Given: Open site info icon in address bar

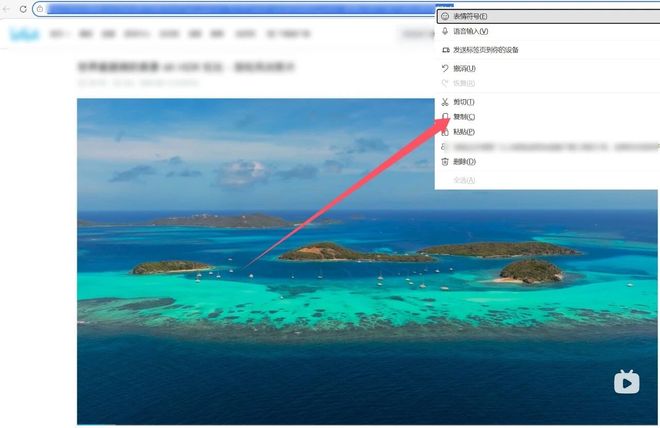Looking at the screenshot, I should [x=39, y=9].
